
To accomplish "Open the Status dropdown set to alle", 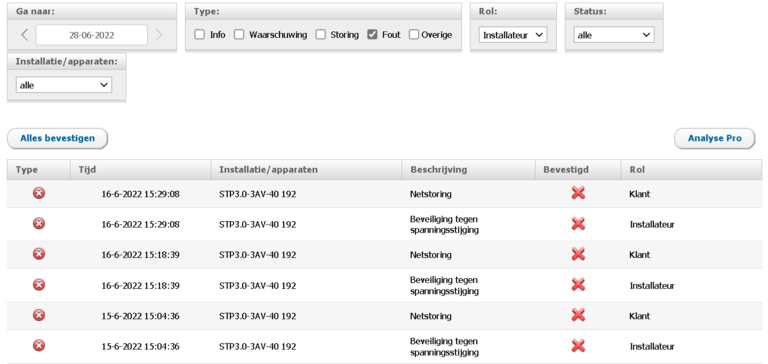I will pos(614,35).
